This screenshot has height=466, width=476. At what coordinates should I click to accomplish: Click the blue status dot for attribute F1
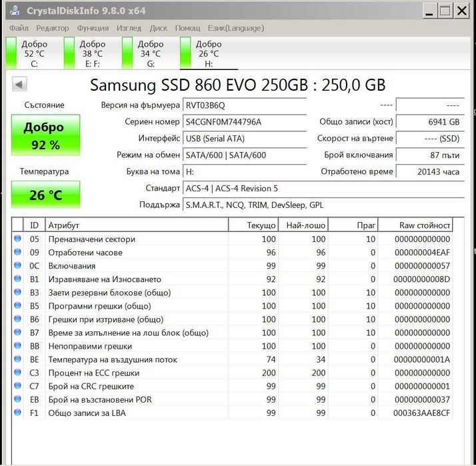point(17,412)
